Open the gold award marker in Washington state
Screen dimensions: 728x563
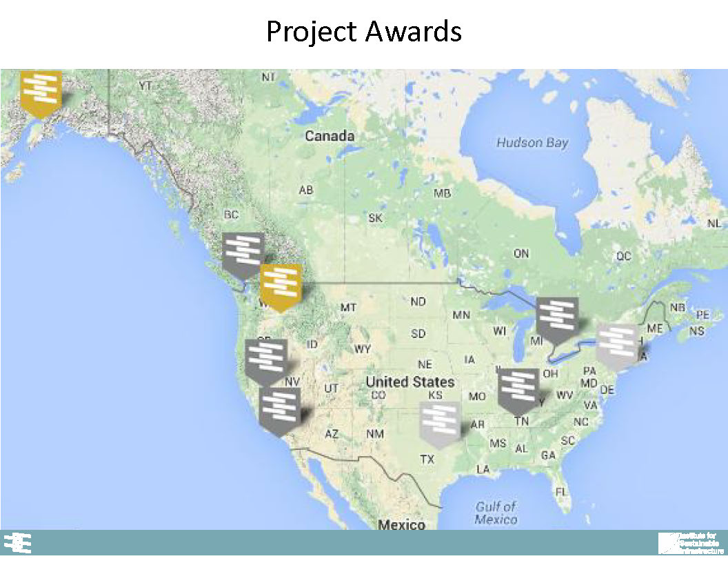(x=281, y=286)
